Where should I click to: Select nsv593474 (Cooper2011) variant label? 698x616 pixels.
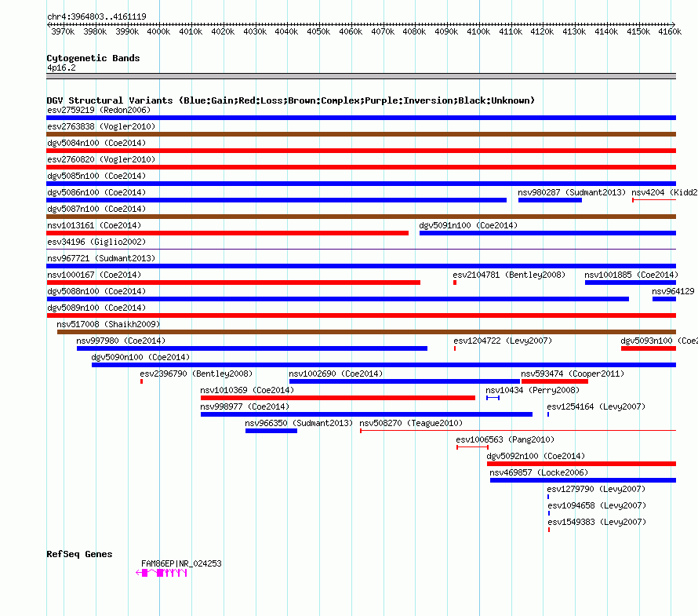(x=573, y=374)
